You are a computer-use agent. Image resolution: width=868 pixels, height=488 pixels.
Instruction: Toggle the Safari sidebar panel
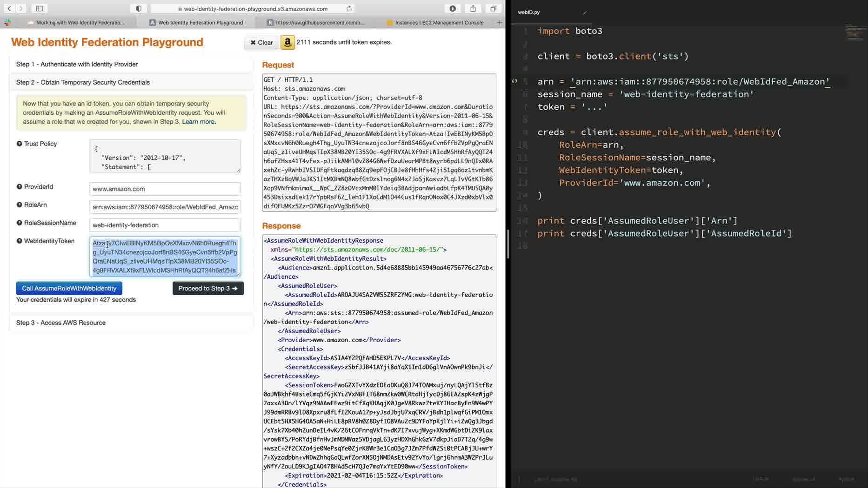click(40, 8)
